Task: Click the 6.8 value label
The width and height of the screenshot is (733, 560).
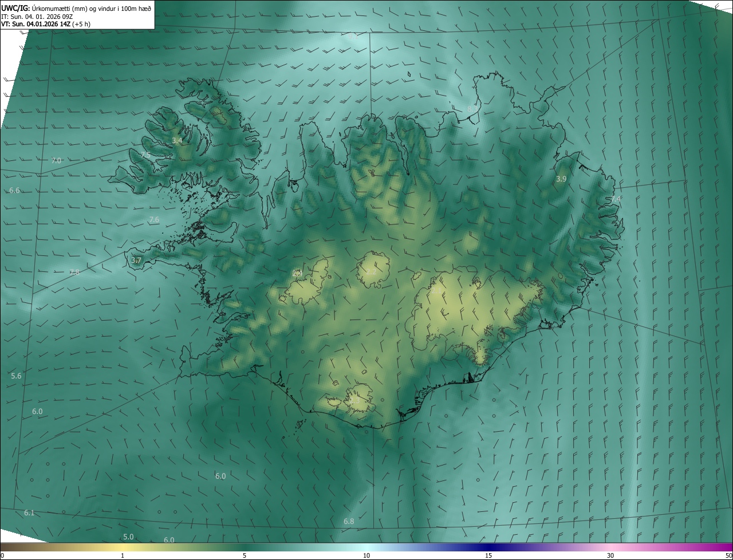Action: 349,522
